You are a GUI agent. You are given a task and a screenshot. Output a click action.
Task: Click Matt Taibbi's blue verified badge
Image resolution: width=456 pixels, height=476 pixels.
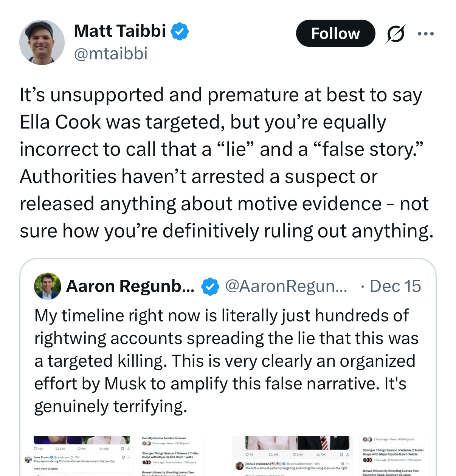coord(180,31)
